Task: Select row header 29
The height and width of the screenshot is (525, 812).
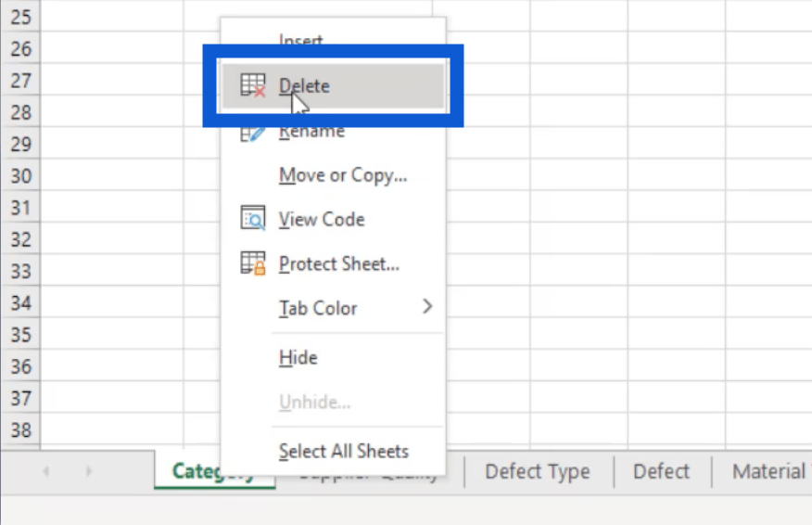Action: (20, 144)
